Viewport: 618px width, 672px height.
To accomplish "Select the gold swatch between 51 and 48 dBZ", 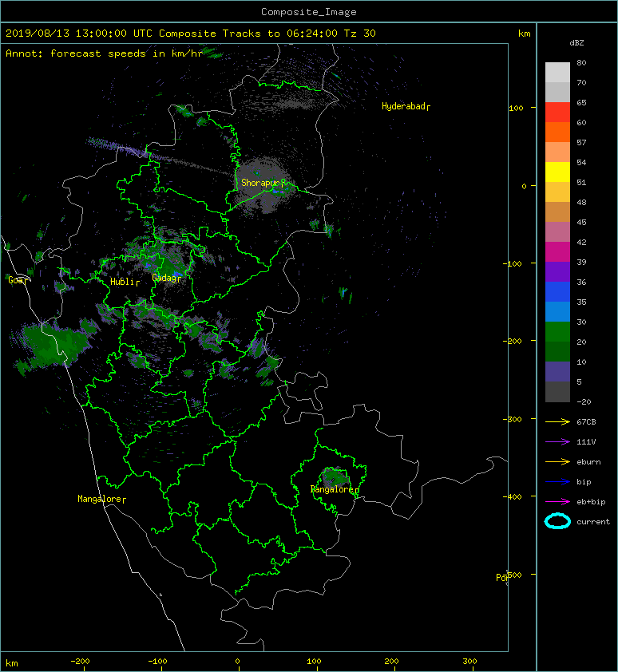I will [557, 192].
